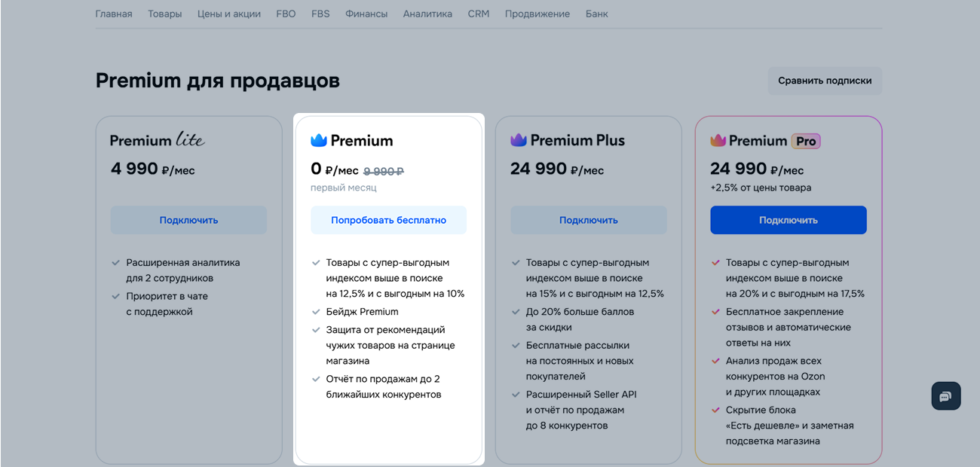Click the Premium lite plan title
The width and height of the screenshot is (980, 467).
point(157,140)
